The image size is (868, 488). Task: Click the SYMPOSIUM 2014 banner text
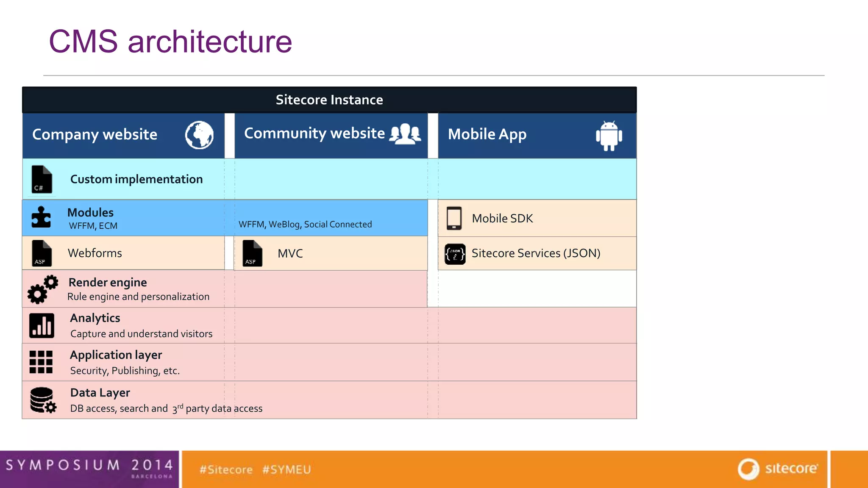pyautogui.click(x=89, y=465)
